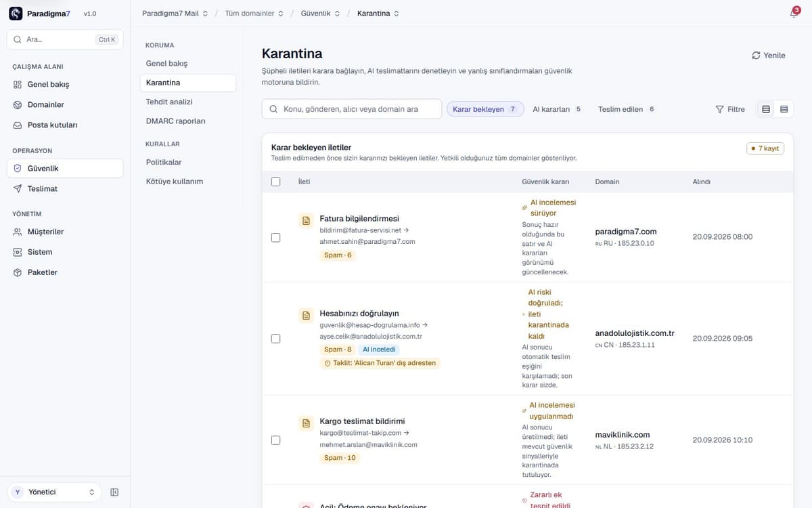812x508 pixels.
Task: Click the Yenile refresh icon
Action: pyautogui.click(x=756, y=56)
